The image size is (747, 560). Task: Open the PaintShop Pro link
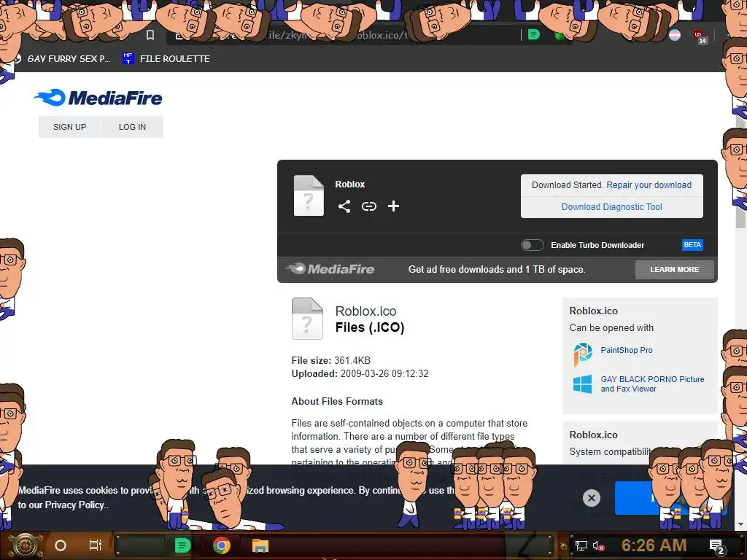point(627,350)
